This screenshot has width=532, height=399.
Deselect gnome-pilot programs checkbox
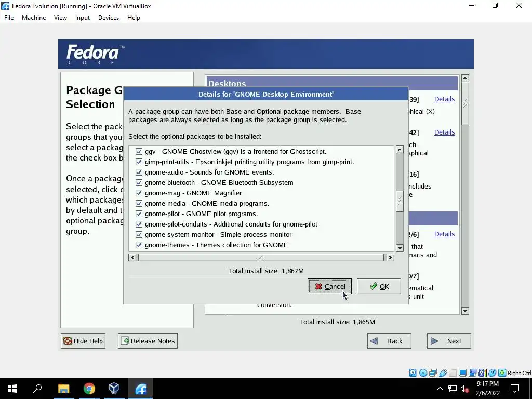139,214
